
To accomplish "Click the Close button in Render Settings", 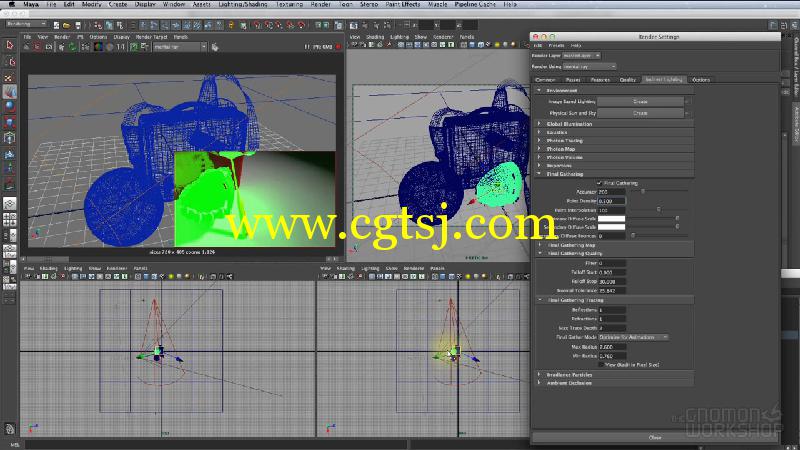I will point(655,437).
